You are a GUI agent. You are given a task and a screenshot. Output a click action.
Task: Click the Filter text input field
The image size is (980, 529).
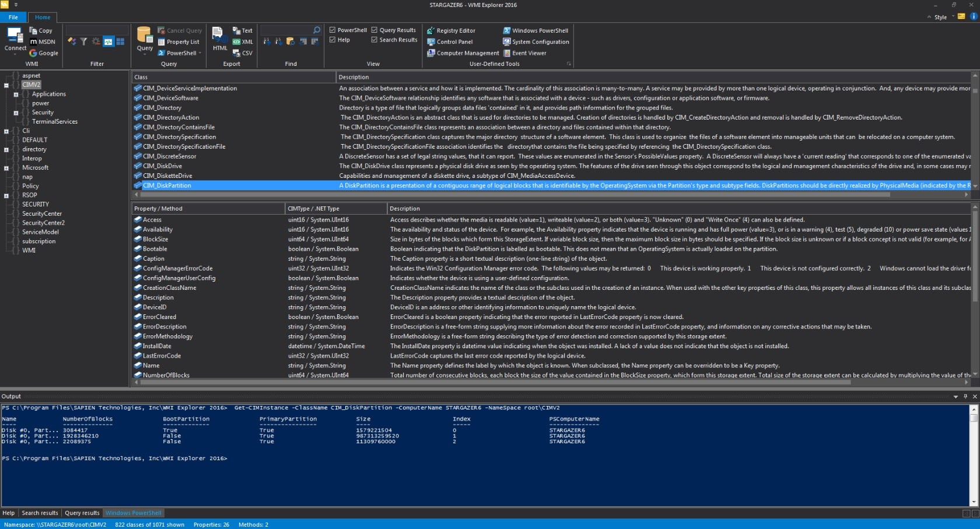tap(97, 30)
